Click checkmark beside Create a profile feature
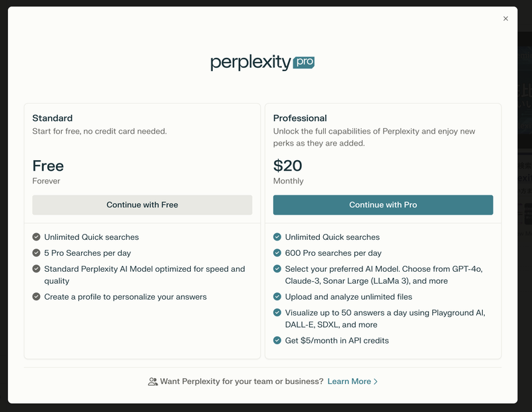This screenshot has height=412, width=532. click(x=37, y=297)
